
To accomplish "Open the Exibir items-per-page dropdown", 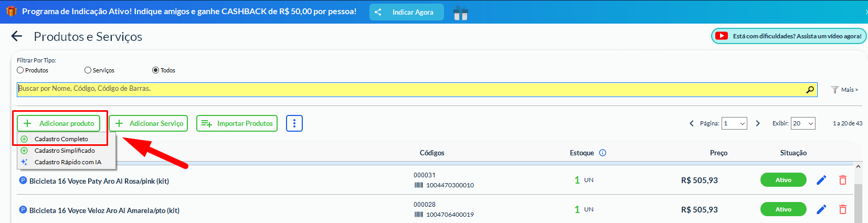I will [802, 123].
